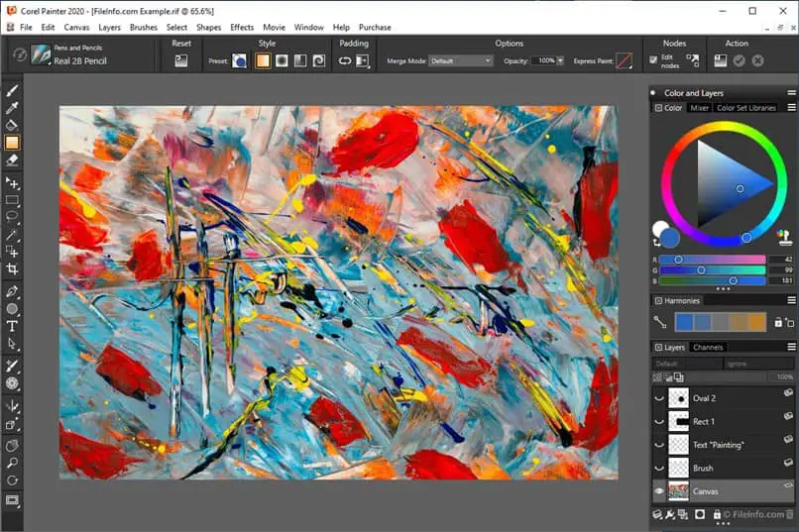Image resolution: width=799 pixels, height=532 pixels.
Task: Open the Merge Mode dropdown
Action: pos(460,60)
